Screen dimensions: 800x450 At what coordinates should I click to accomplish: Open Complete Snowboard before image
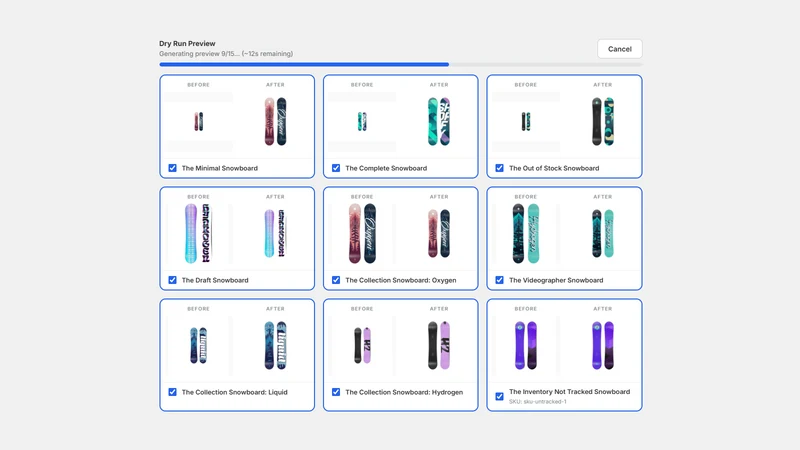(362, 122)
